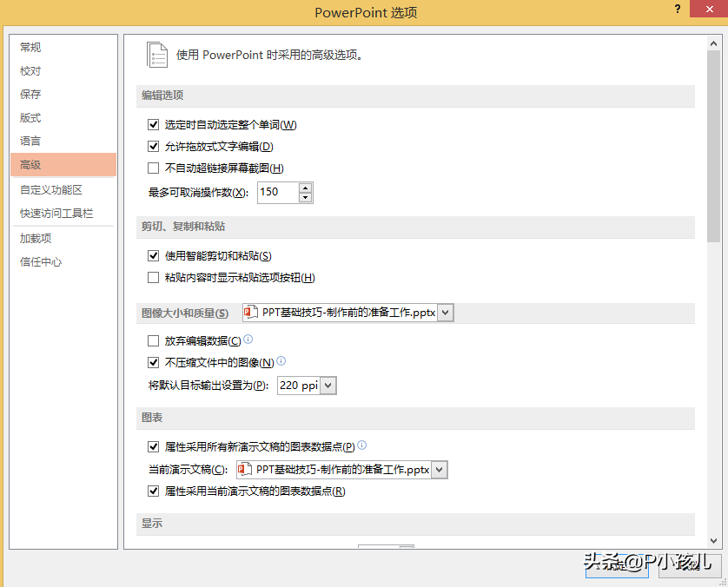Toggle 使用智能剪切和粘贴 checkbox
The width and height of the screenshot is (728, 587).
pyautogui.click(x=153, y=255)
